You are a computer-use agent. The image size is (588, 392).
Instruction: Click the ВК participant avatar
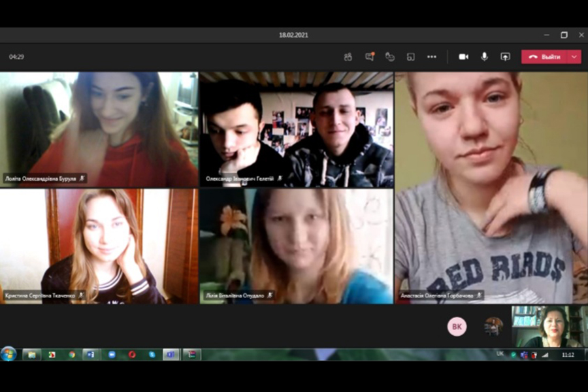[x=457, y=327]
